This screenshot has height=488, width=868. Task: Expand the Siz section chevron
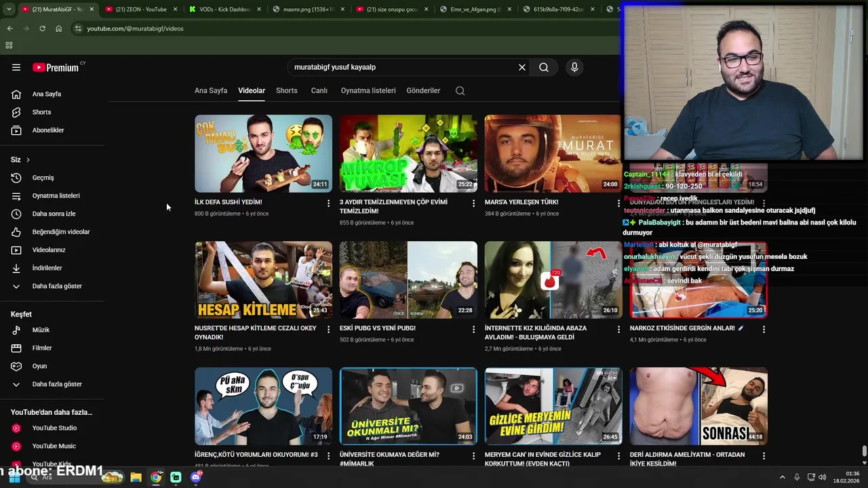point(28,160)
